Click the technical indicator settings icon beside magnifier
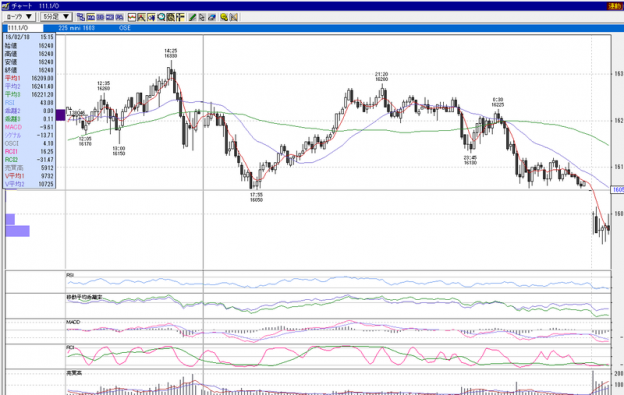624x395 pixels. tap(171, 17)
